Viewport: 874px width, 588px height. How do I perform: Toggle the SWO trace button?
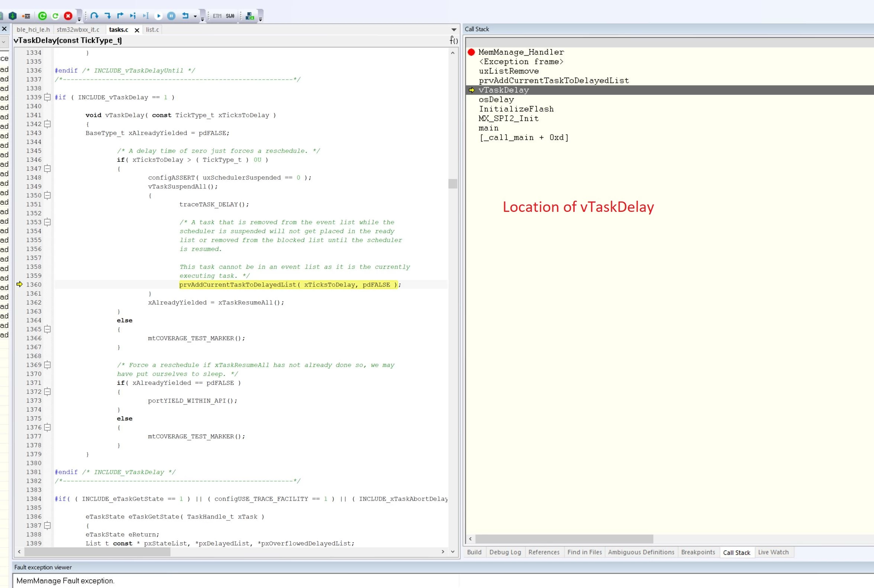pyautogui.click(x=230, y=16)
